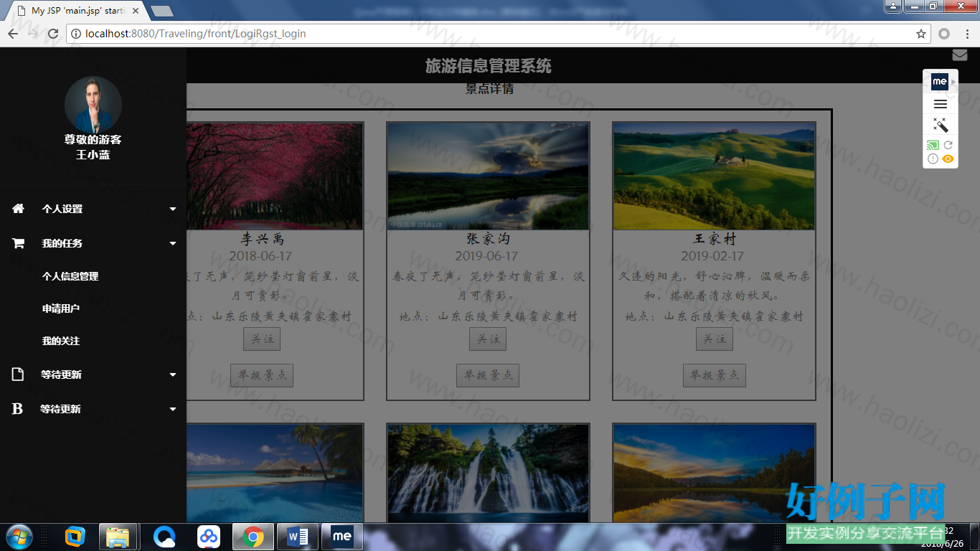Expand the dropdown arrow of 等待更新 beside the B icon
The height and width of the screenshot is (551, 980).
pyautogui.click(x=173, y=410)
